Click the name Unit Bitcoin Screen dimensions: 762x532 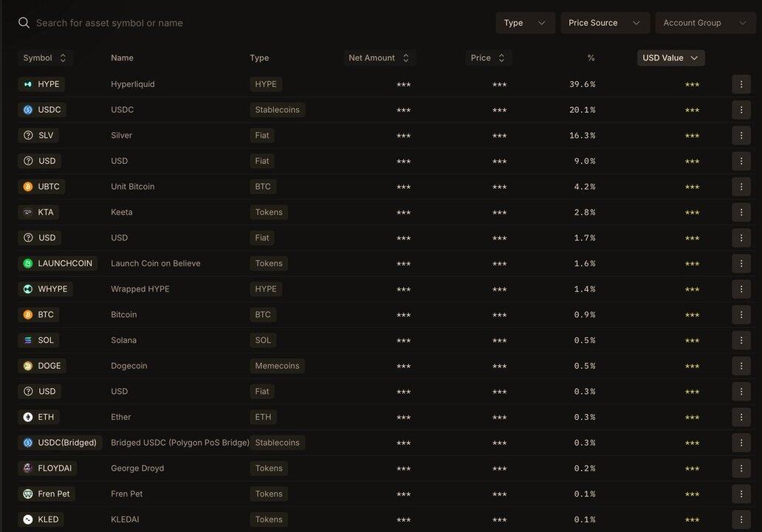tap(133, 187)
